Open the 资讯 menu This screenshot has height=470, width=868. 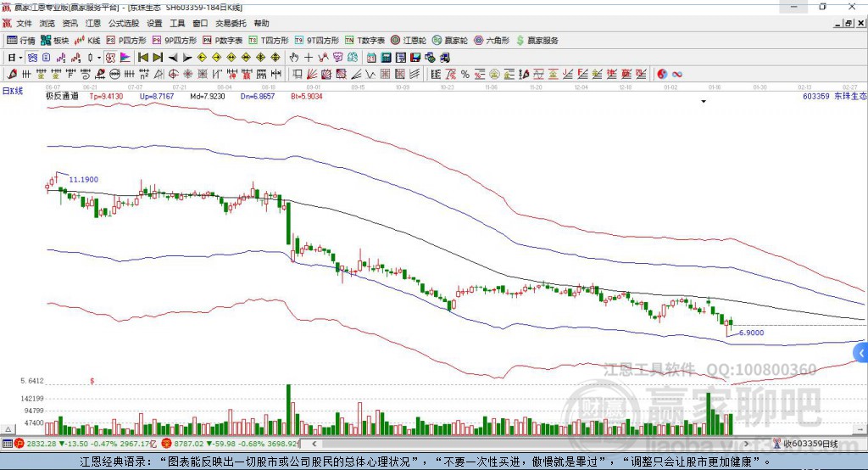point(70,23)
